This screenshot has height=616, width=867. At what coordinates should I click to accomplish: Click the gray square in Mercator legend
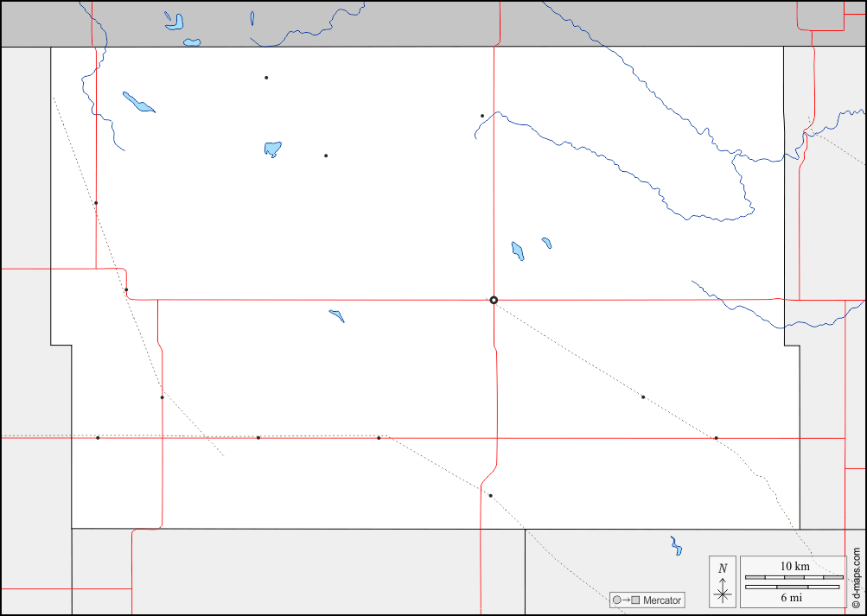point(635,600)
